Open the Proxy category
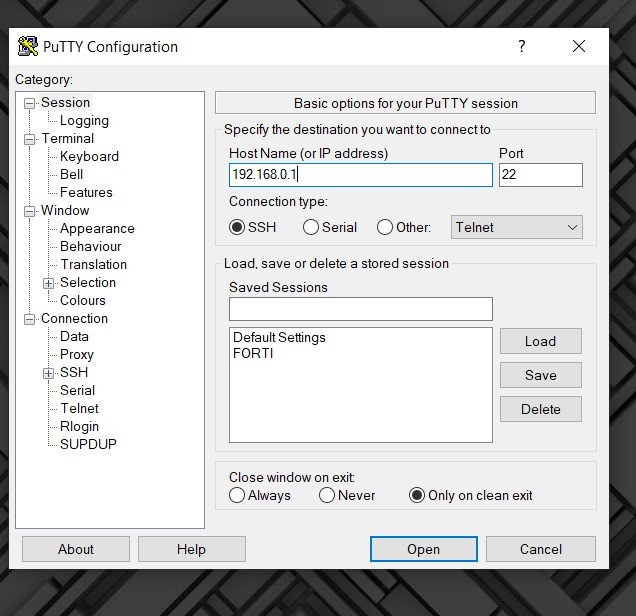 click(x=77, y=354)
